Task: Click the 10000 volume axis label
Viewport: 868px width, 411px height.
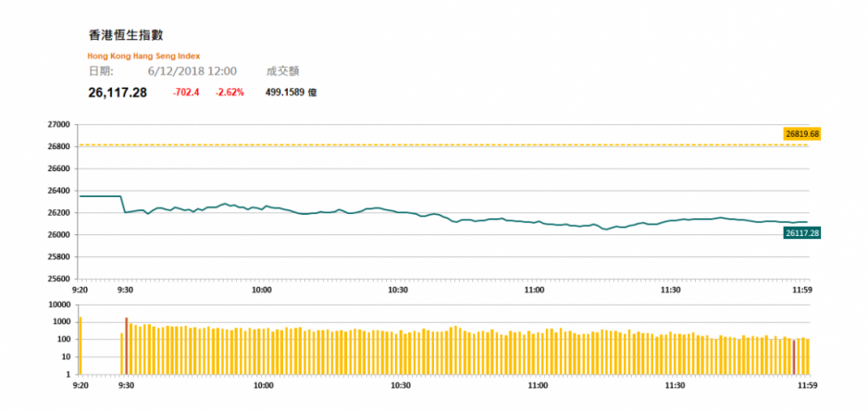Action: tap(59, 305)
